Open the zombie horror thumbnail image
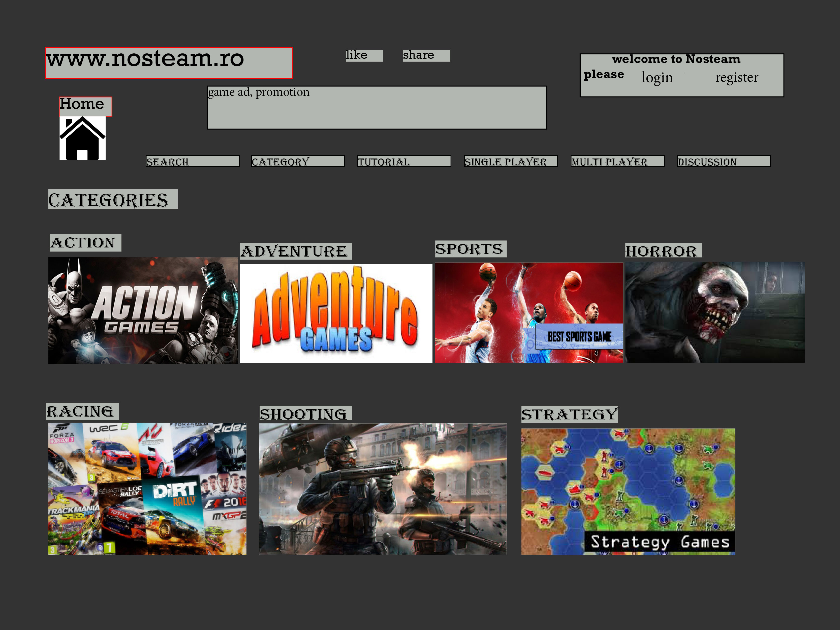This screenshot has height=630, width=840. coord(715,312)
